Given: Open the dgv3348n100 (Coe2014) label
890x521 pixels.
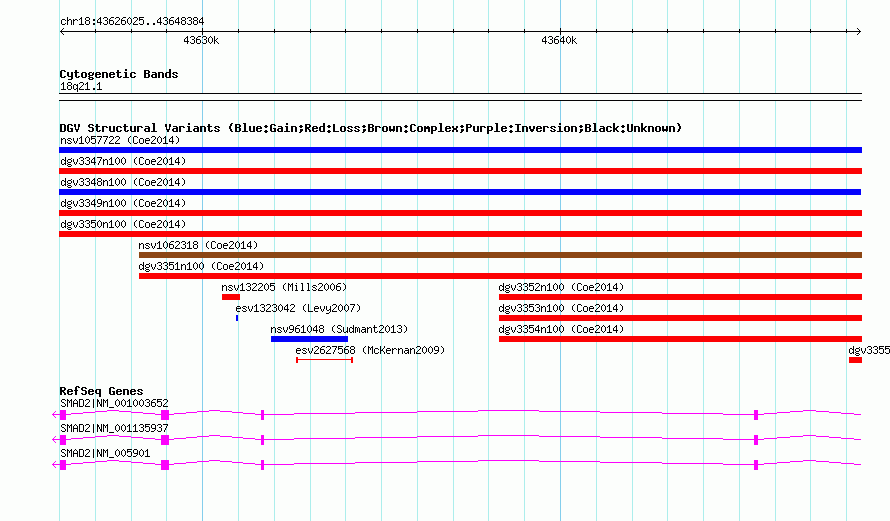Looking at the screenshot, I should (x=123, y=182).
